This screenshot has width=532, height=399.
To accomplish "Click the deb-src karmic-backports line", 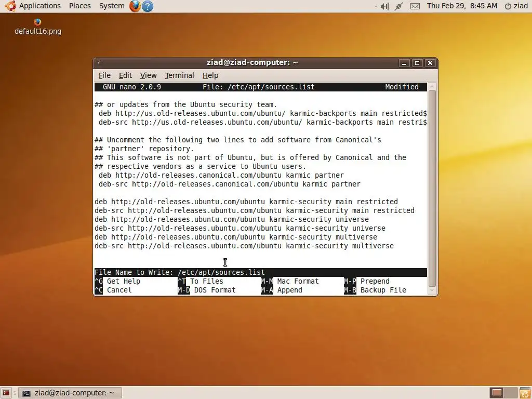I will tap(262, 122).
